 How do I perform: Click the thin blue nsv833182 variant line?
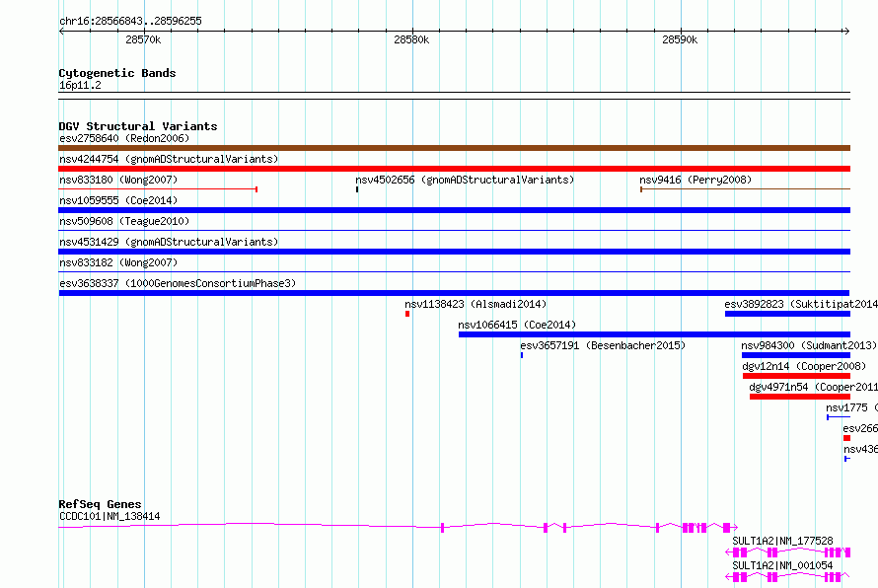[x=454, y=272]
